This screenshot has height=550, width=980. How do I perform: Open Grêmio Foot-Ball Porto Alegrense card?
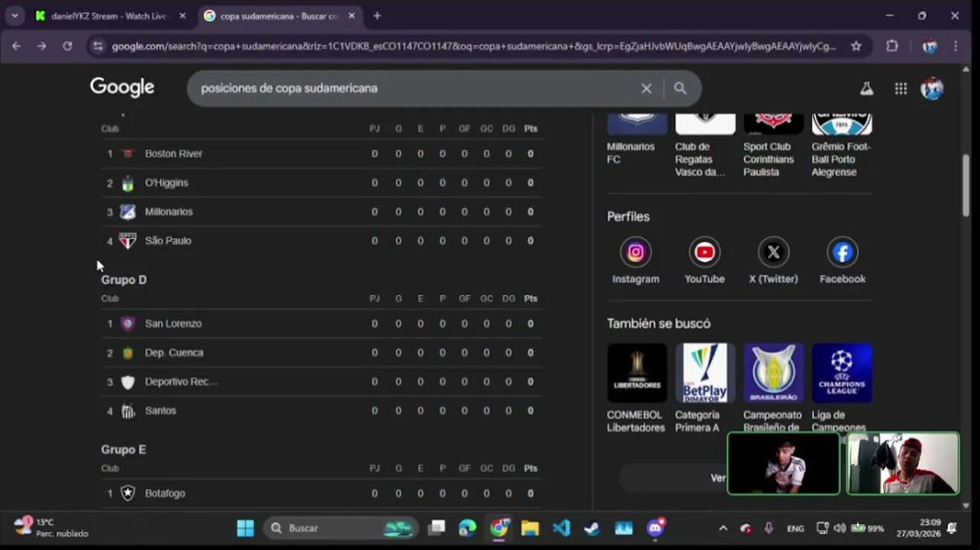coord(842,146)
